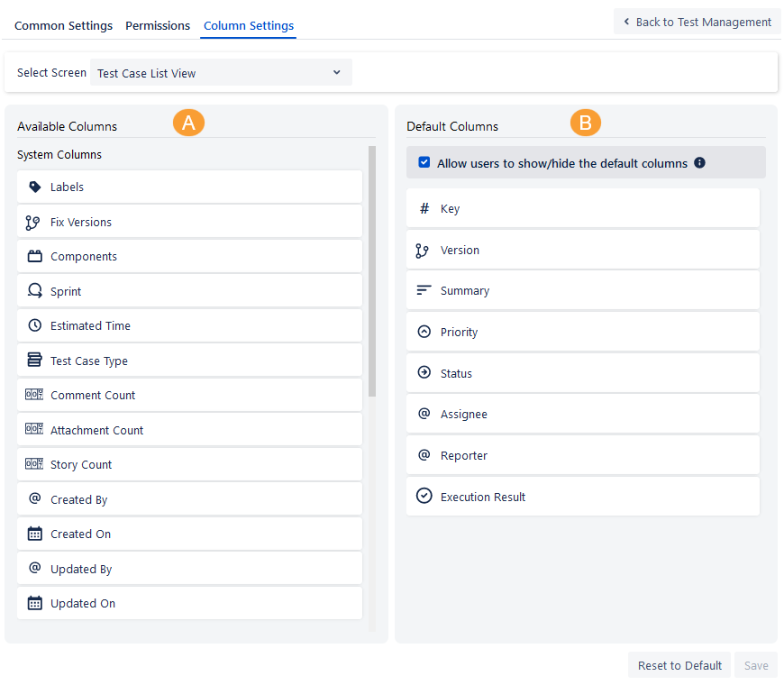Click the back chevron before Test Management

pos(626,22)
